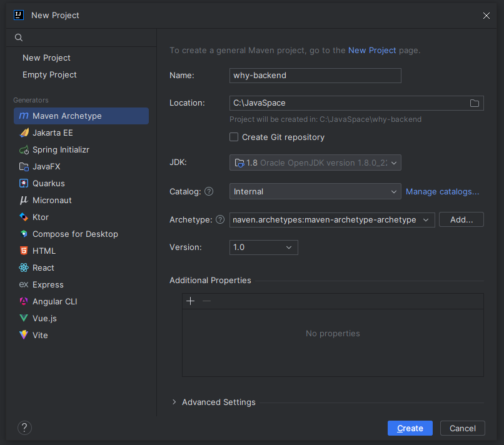This screenshot has height=445, width=504.
Task: Select React generator label
Action: [43, 267]
